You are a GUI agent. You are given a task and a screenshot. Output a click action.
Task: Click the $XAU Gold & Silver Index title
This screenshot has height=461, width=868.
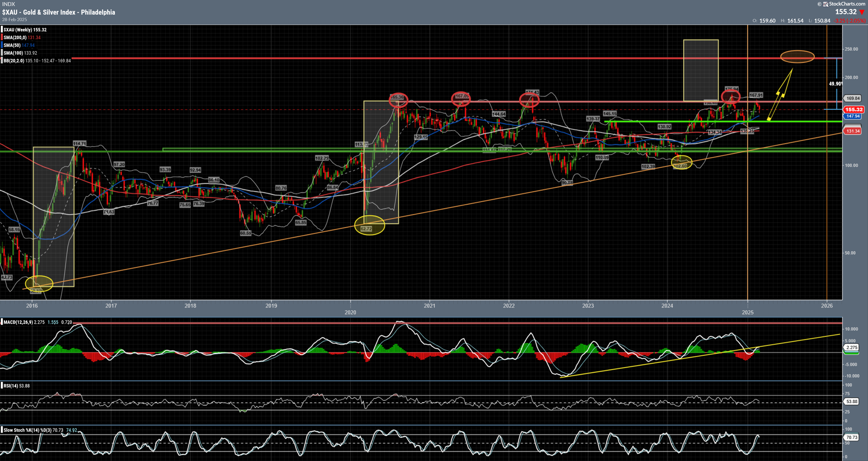pos(59,12)
